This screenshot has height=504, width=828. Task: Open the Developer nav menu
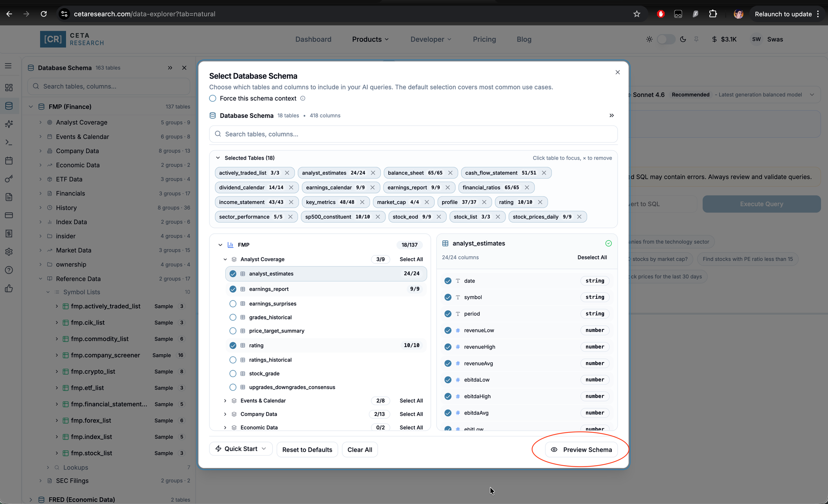tap(431, 39)
